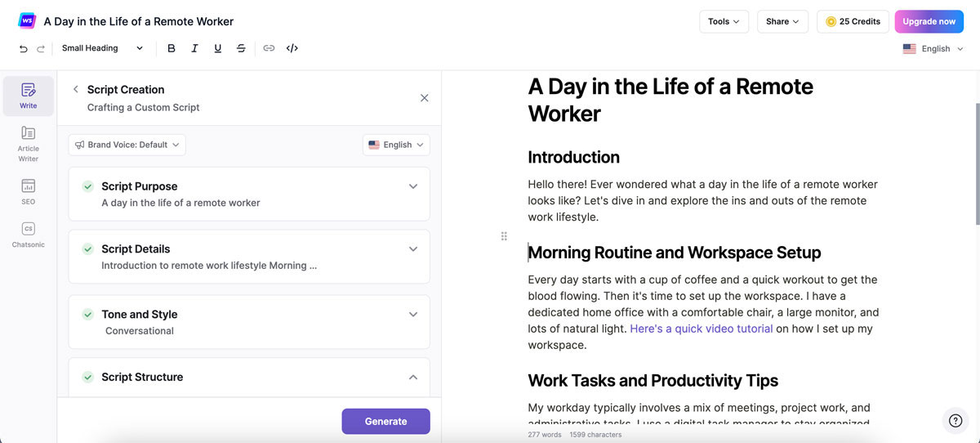Open the Tools dropdown menu
Screen dimensions: 980x443
(x=724, y=21)
